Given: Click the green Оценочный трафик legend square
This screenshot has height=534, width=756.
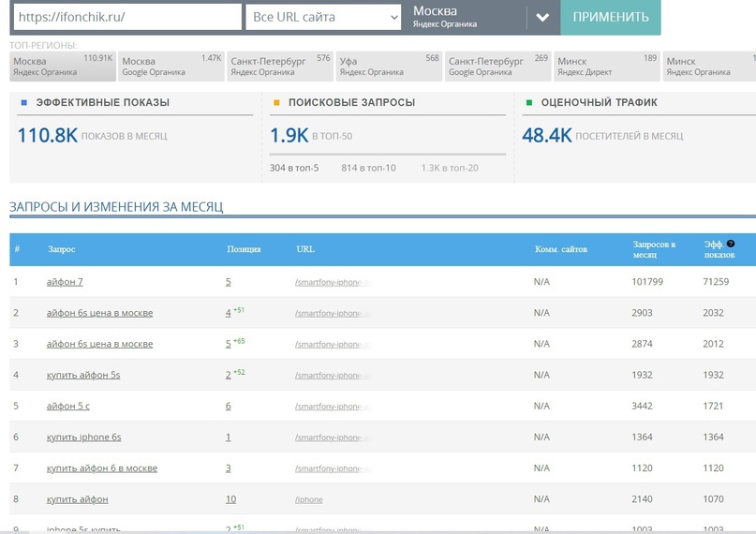Looking at the screenshot, I should 529,103.
